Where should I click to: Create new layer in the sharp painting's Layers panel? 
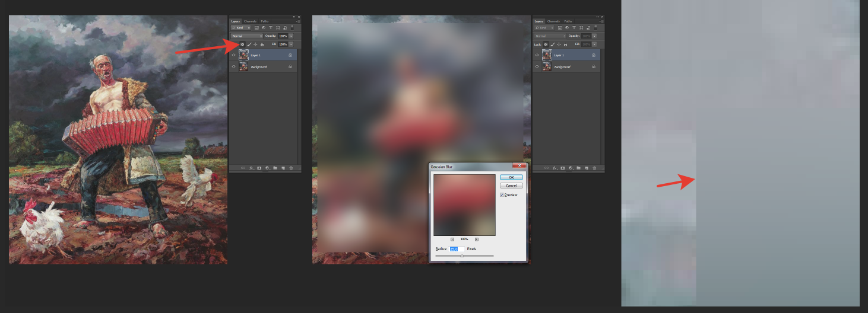pyautogui.click(x=283, y=168)
